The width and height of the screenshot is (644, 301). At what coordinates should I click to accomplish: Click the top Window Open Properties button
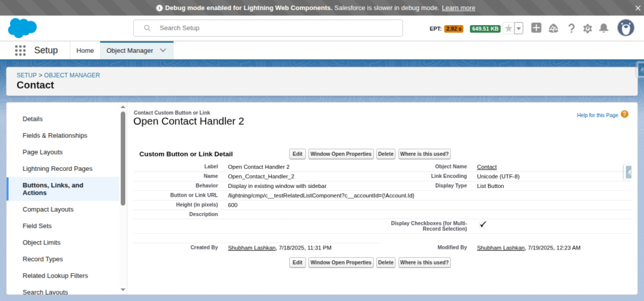coord(341,154)
